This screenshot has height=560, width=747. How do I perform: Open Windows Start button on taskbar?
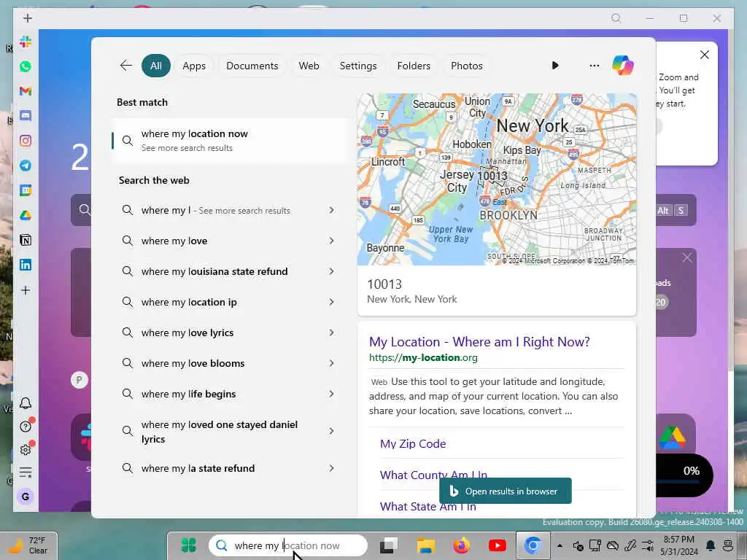pyautogui.click(x=189, y=545)
